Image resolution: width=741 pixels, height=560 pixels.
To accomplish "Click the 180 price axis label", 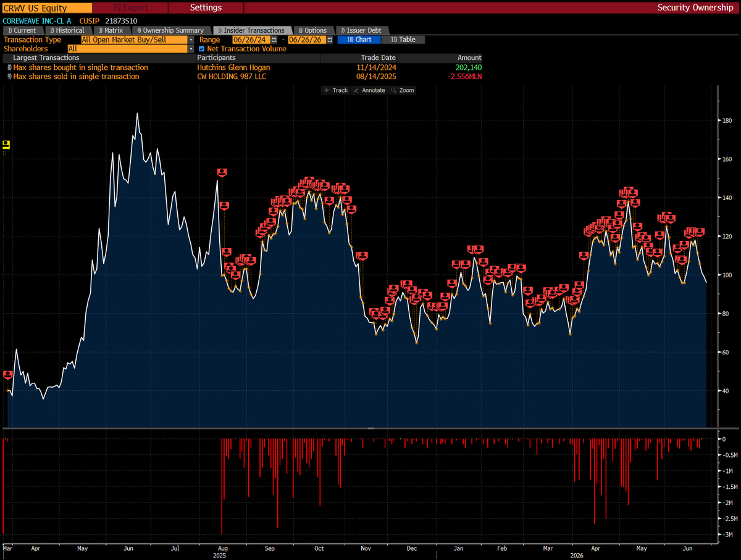I will coord(727,120).
